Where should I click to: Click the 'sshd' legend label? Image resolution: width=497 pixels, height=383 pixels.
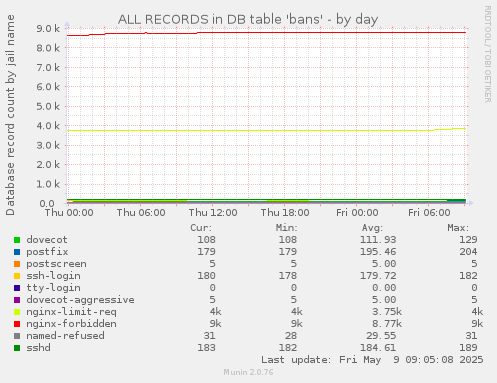pyautogui.click(x=38, y=348)
